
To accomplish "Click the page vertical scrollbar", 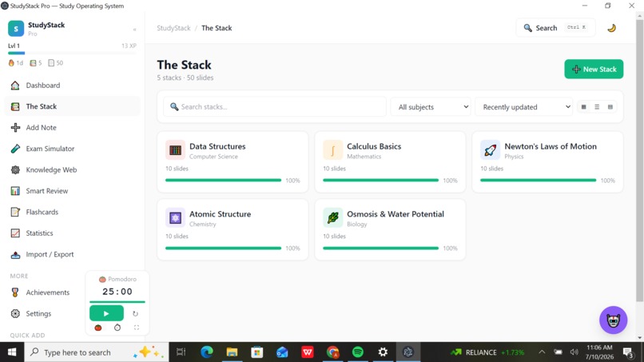I will (x=639, y=161).
